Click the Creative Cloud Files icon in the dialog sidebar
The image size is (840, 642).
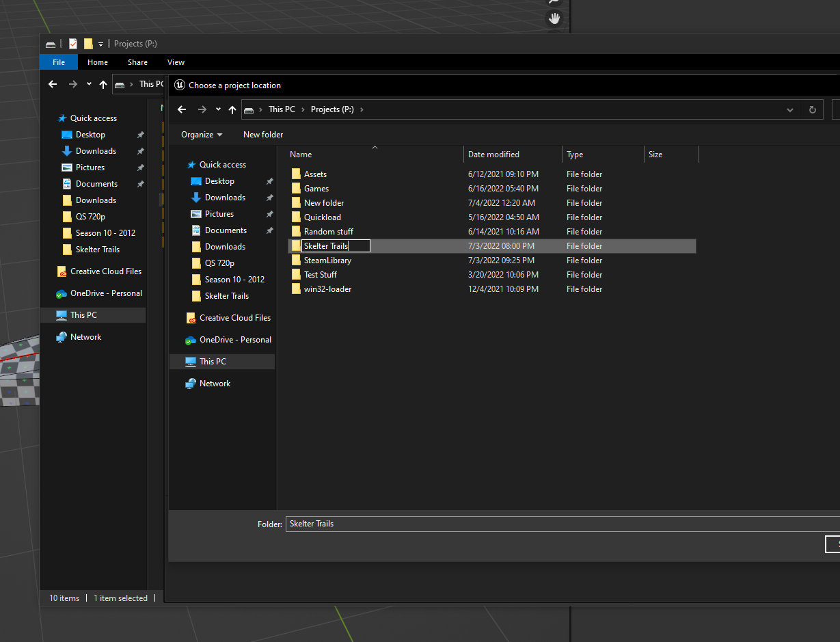(x=191, y=318)
